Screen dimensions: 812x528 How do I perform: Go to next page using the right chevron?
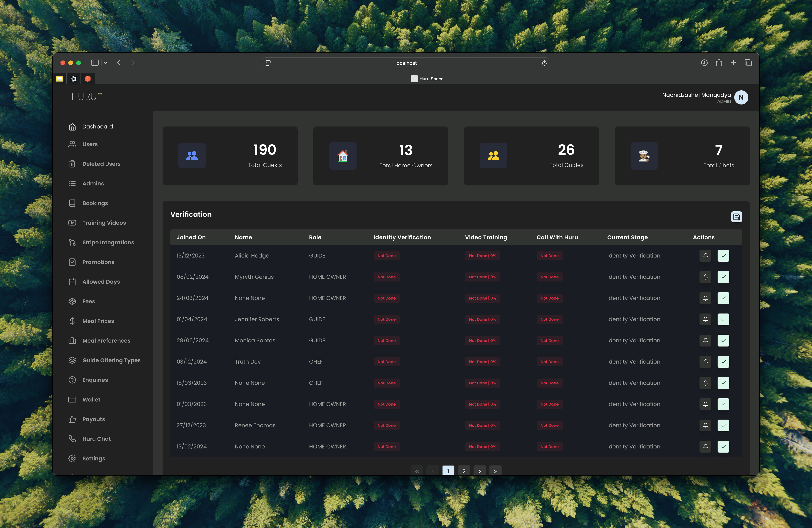coord(480,471)
